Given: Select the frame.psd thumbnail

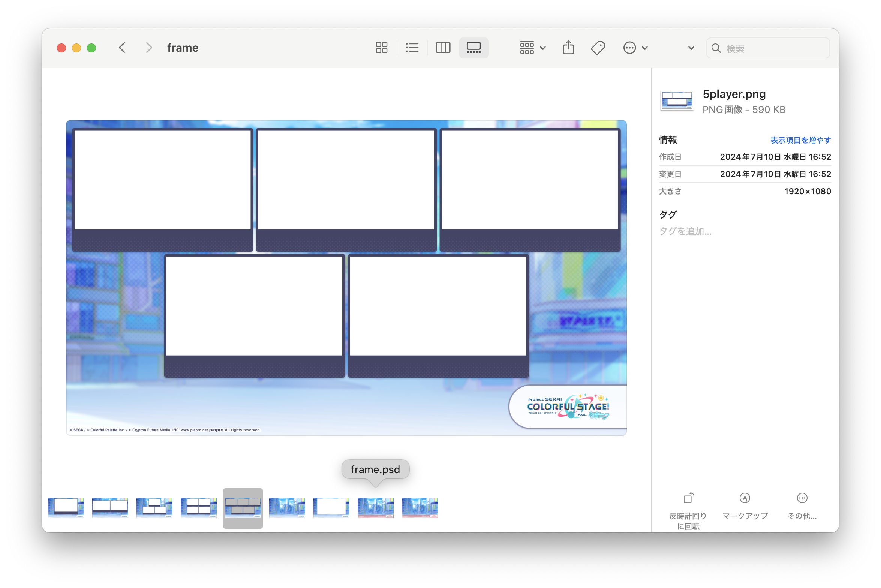Looking at the screenshot, I should click(x=375, y=508).
